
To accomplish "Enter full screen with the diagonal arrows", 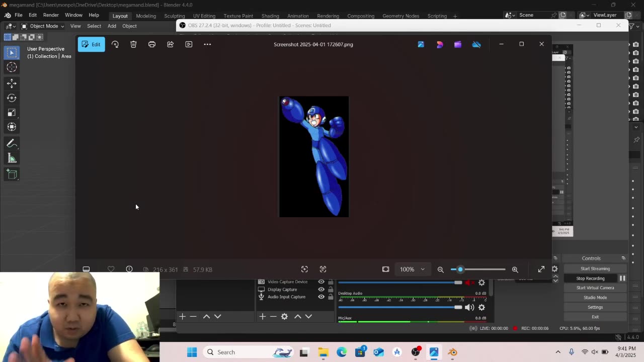I will 541,269.
